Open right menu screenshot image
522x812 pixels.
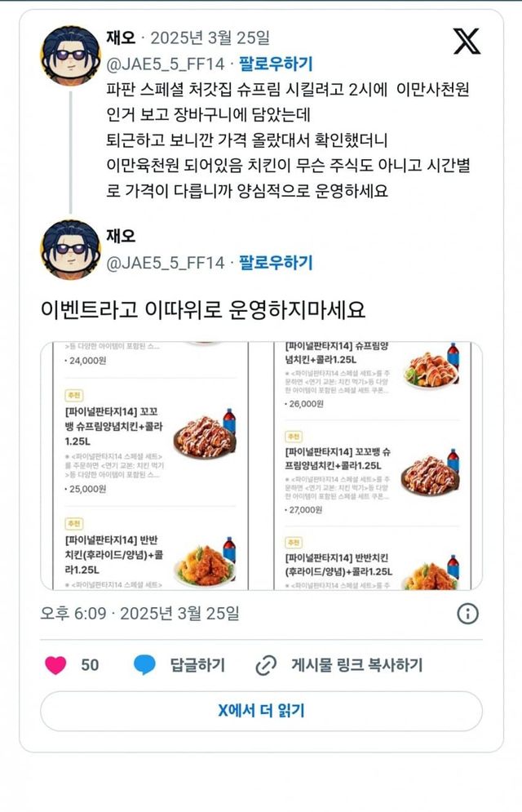(x=373, y=465)
